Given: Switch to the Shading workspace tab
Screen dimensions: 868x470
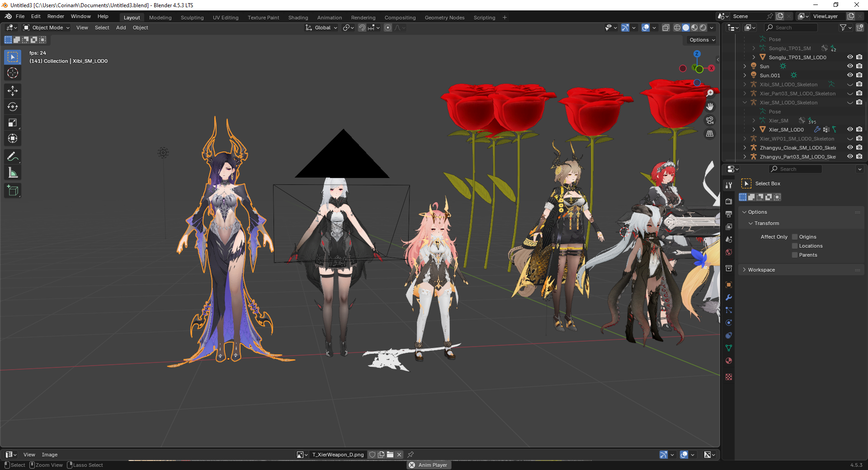Looking at the screenshot, I should tap(298, 18).
